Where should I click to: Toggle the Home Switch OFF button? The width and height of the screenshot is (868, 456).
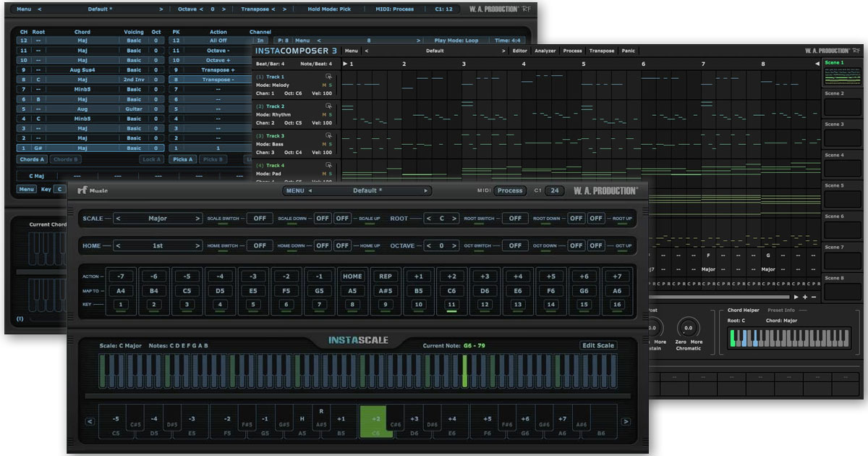tap(260, 245)
